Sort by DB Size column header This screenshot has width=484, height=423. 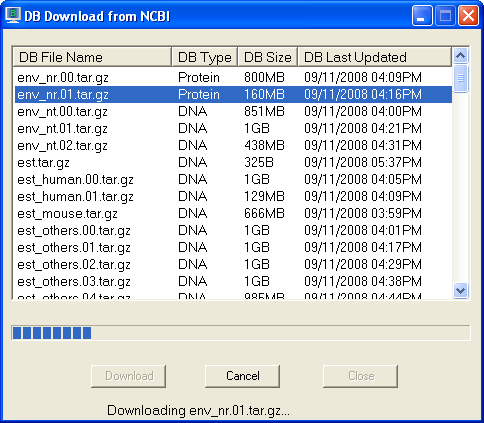tap(268, 57)
